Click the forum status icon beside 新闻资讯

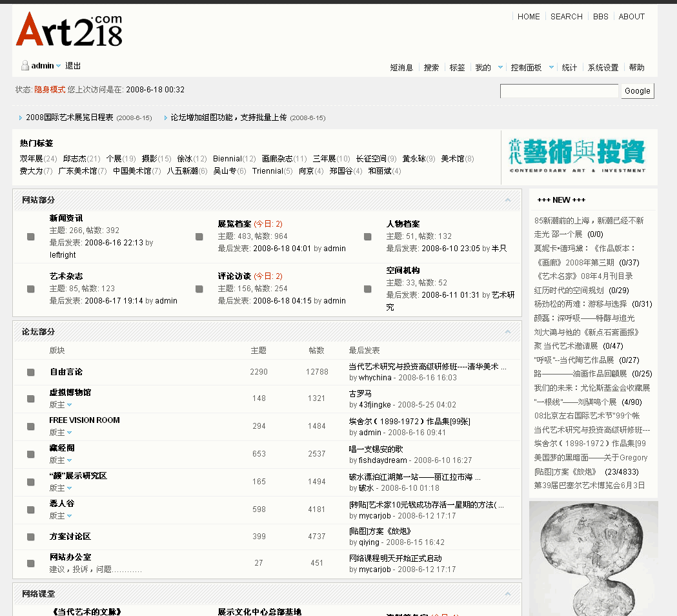click(x=30, y=237)
